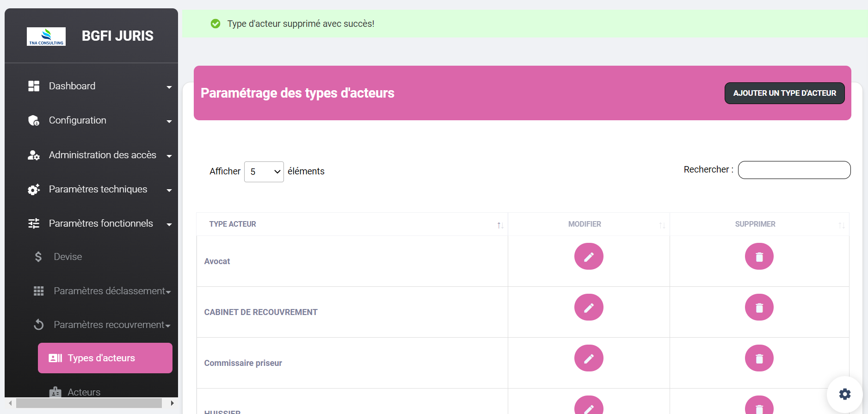Open the floating settings gear button
Viewport: 868px width, 414px height.
[844, 394]
